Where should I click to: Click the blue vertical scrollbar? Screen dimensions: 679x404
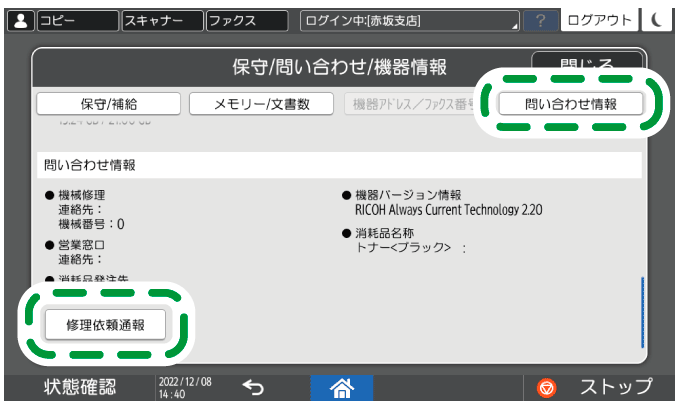point(642,312)
